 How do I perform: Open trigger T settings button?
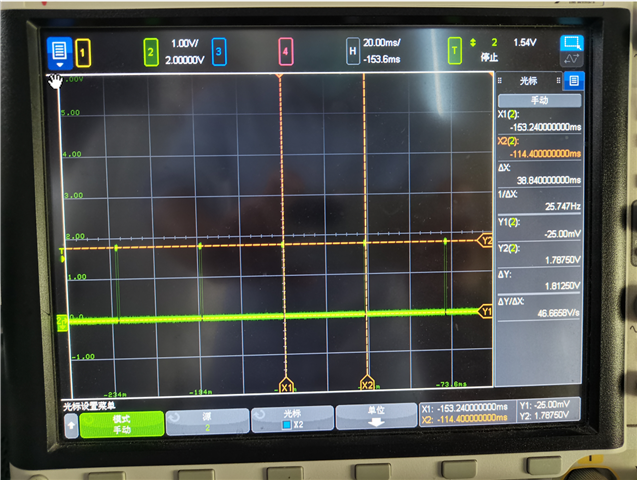[x=455, y=51]
